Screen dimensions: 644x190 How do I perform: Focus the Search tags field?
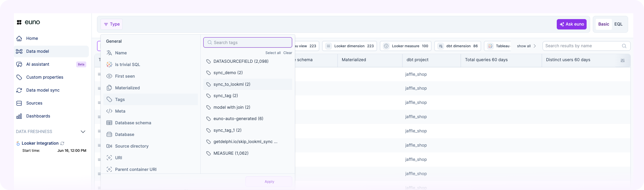coord(250,42)
